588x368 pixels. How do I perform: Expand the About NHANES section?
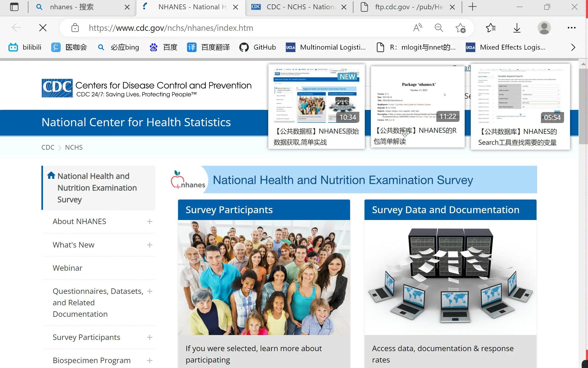(x=149, y=222)
